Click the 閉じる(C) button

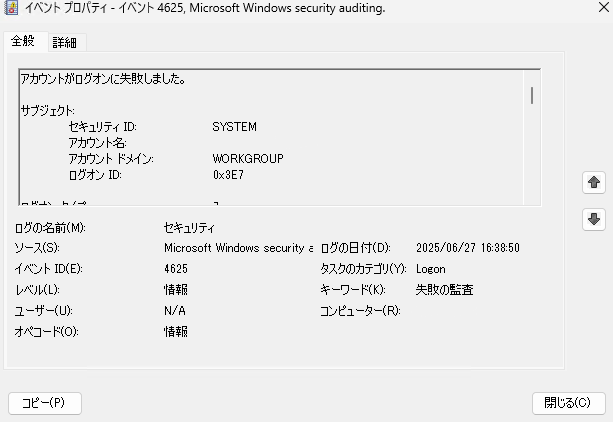pyautogui.click(x=568, y=403)
